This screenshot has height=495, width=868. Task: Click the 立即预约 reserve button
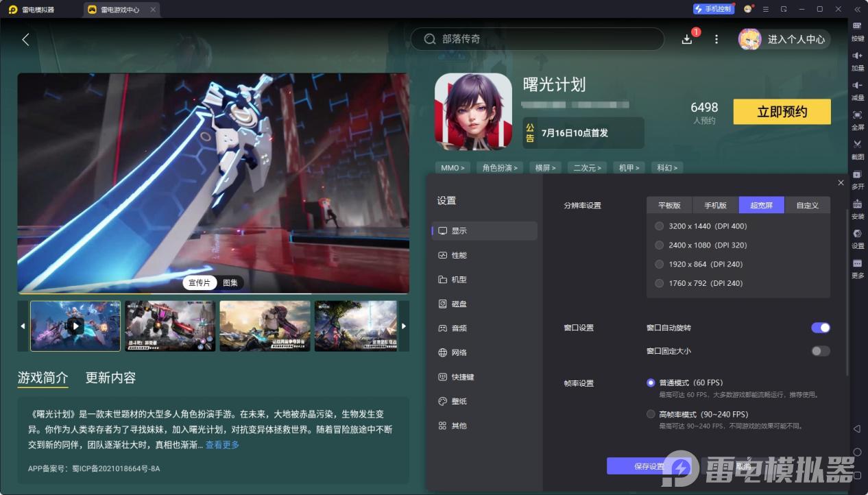(x=782, y=112)
